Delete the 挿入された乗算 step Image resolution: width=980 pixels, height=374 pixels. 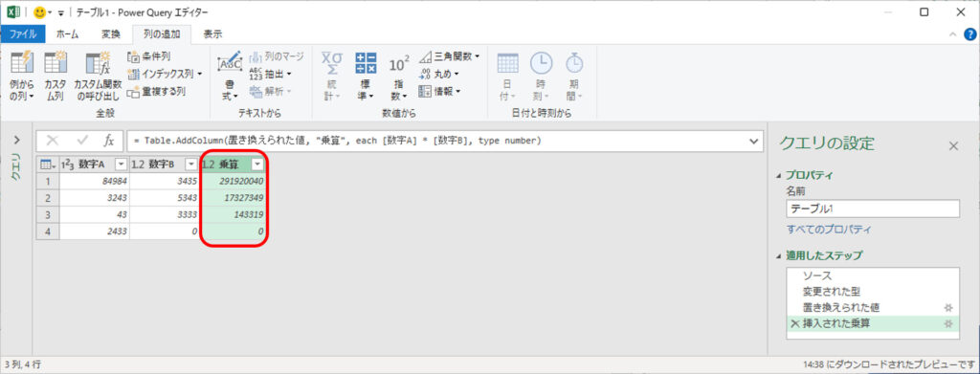[795, 323]
